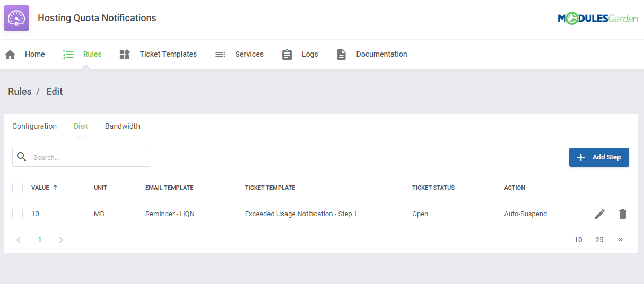Viewport: 644px width, 284px height.
Task: Click the Add Step button
Action: click(x=599, y=157)
